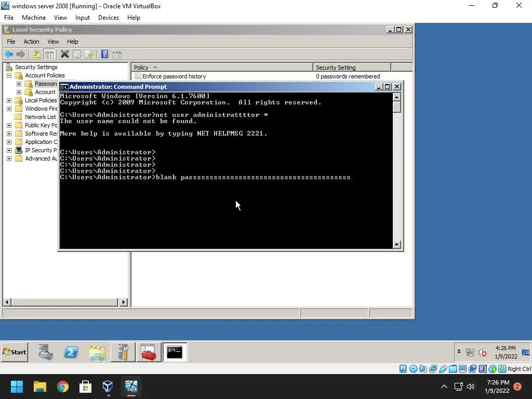Open host Windows Start menu
This screenshot has height=399, width=532.
[x=17, y=387]
